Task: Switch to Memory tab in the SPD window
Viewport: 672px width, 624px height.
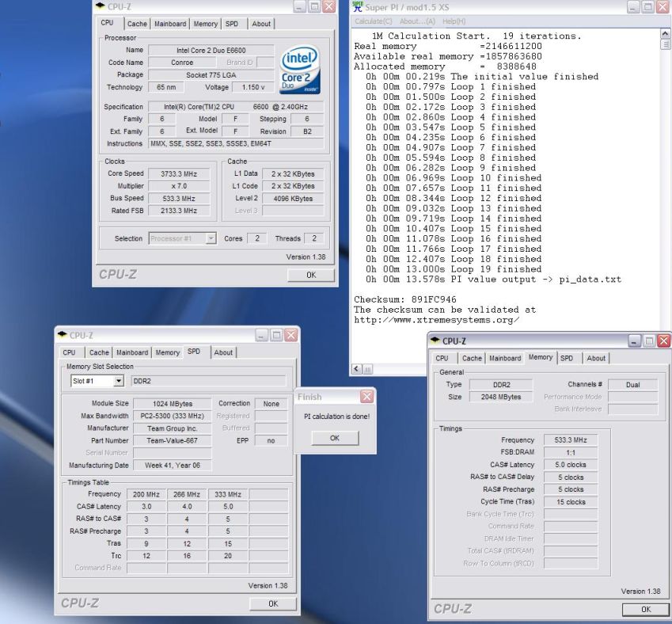Action: click(x=167, y=352)
